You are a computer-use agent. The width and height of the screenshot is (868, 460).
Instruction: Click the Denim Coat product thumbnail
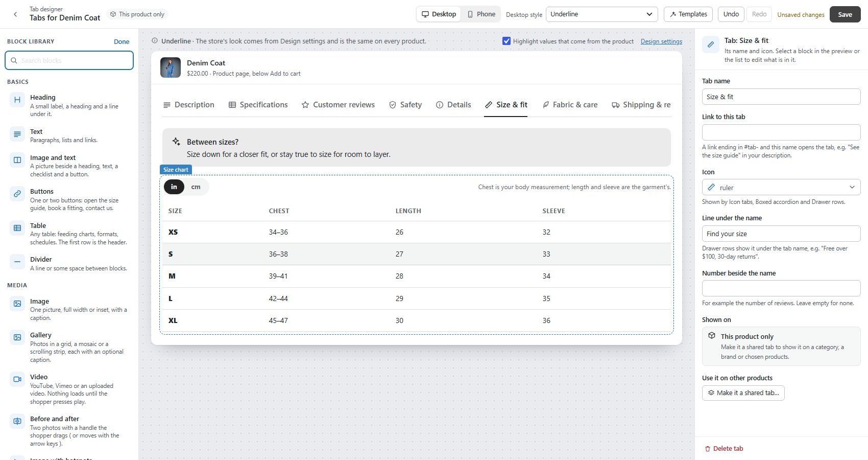click(x=171, y=67)
